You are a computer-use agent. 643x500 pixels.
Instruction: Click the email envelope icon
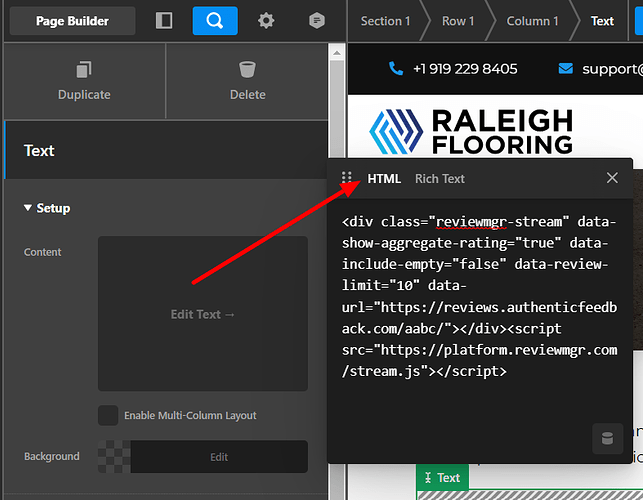[x=565, y=68]
